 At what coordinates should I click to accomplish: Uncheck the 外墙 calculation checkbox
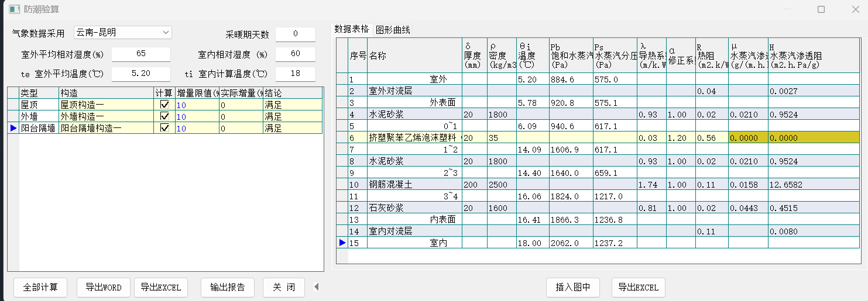[164, 116]
